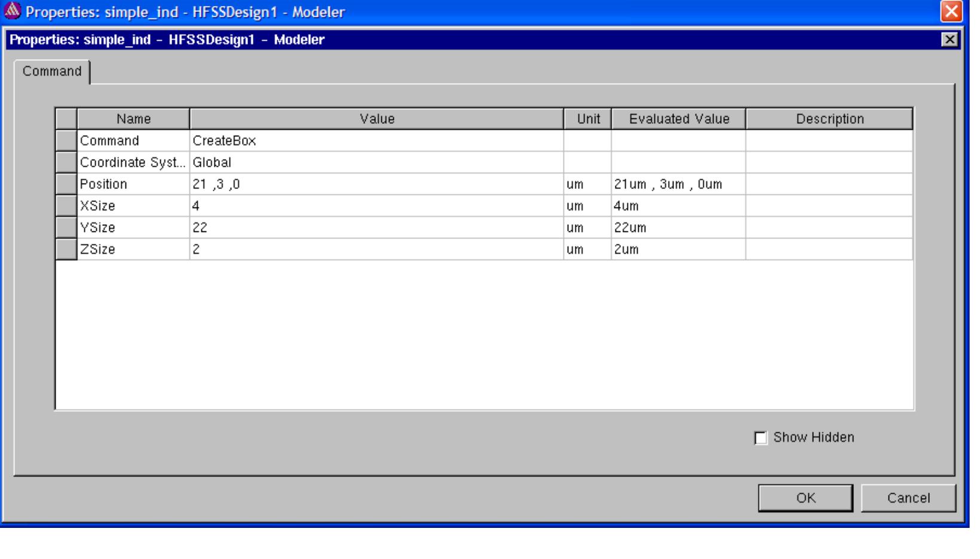The image size is (980, 559).
Task: Click the Evaluated Value column header
Action: (x=679, y=119)
